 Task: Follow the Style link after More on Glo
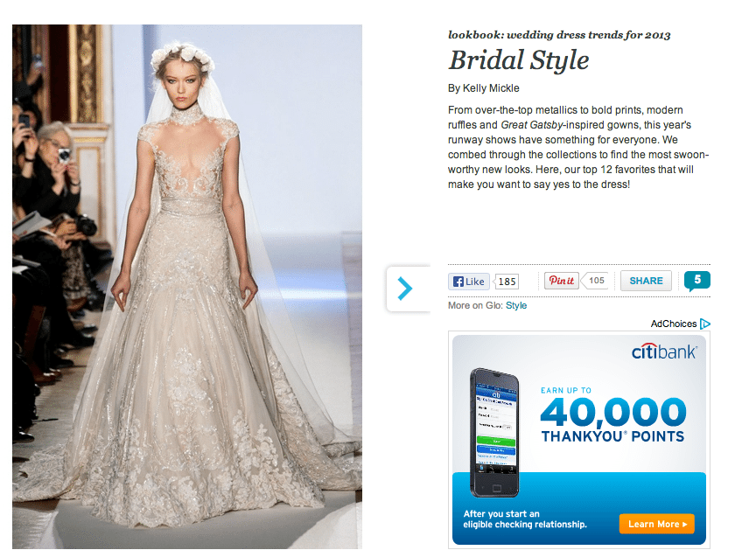click(516, 305)
